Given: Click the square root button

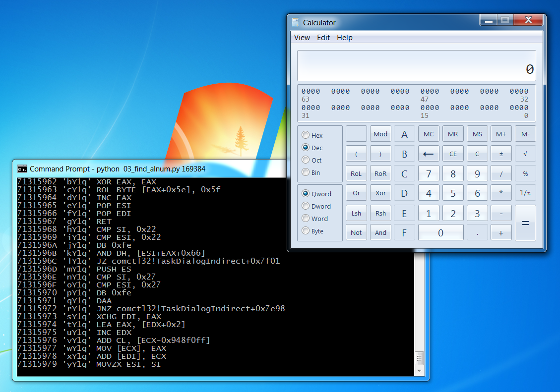Looking at the screenshot, I should pyautogui.click(x=525, y=154).
